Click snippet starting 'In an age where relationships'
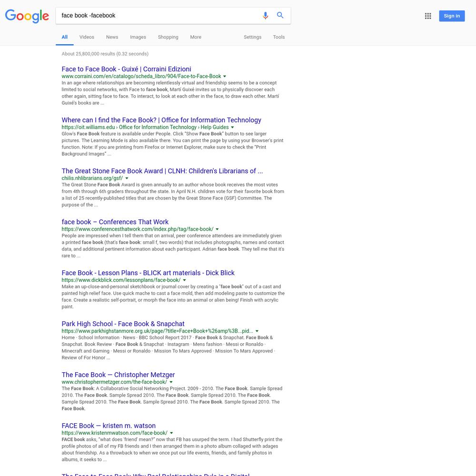 (x=170, y=93)
